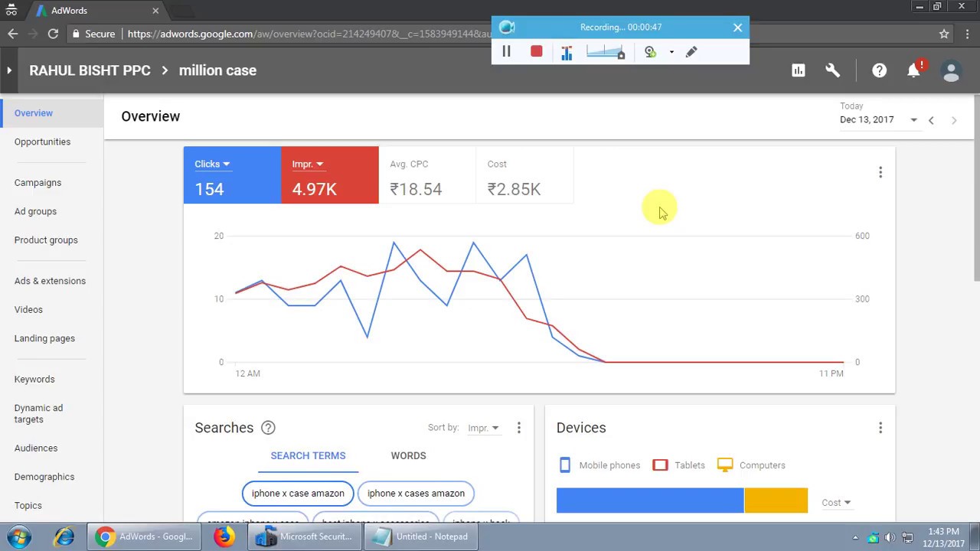Open the reports chart icon in header
Viewport: 980px width, 551px height.
coord(798,70)
